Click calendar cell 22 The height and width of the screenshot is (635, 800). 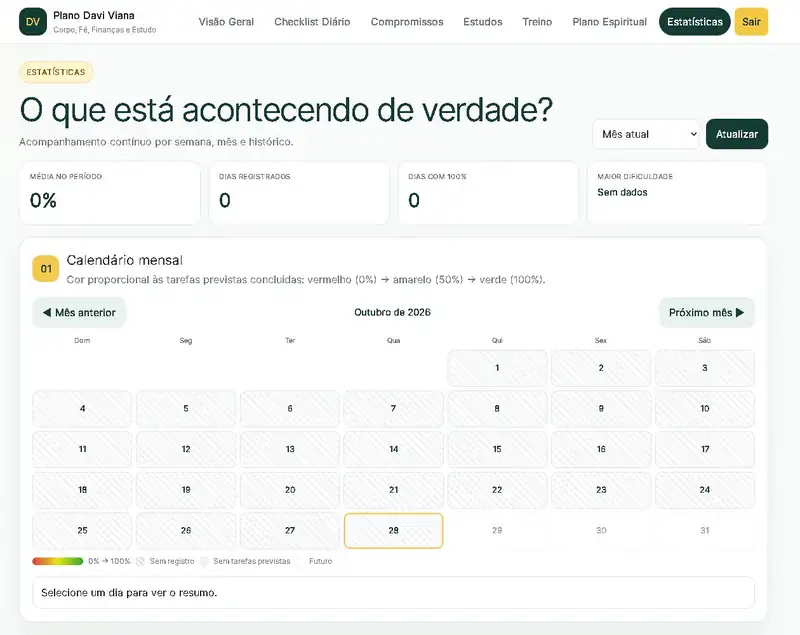[x=497, y=490]
